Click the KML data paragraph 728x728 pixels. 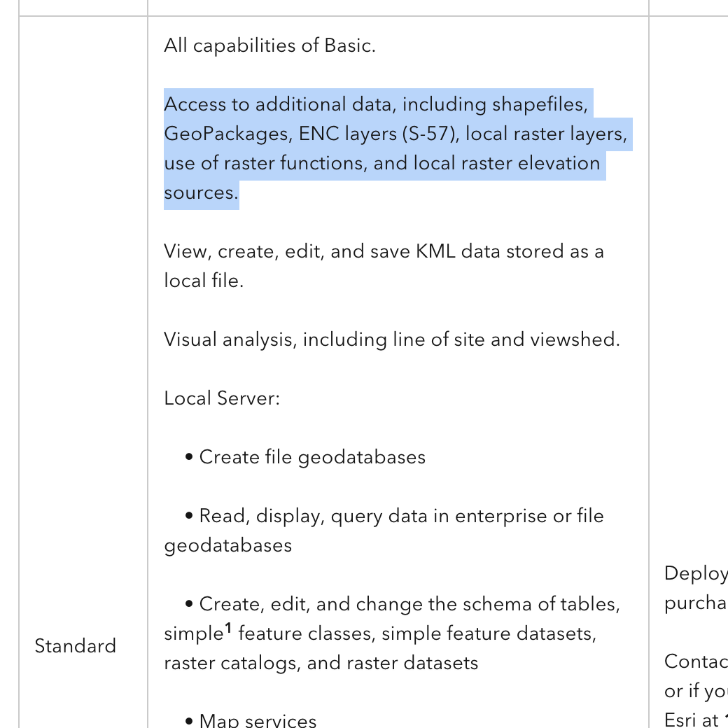[x=384, y=266]
